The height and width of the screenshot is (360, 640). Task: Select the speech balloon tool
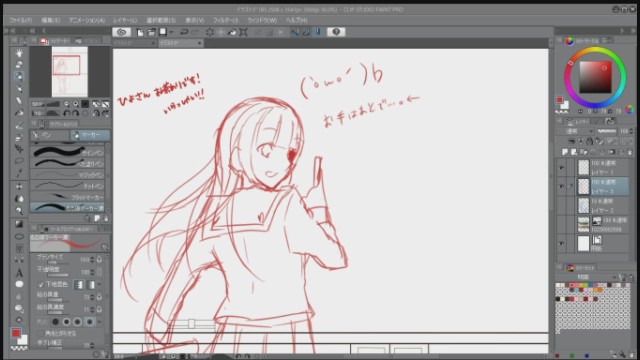[x=19, y=284]
